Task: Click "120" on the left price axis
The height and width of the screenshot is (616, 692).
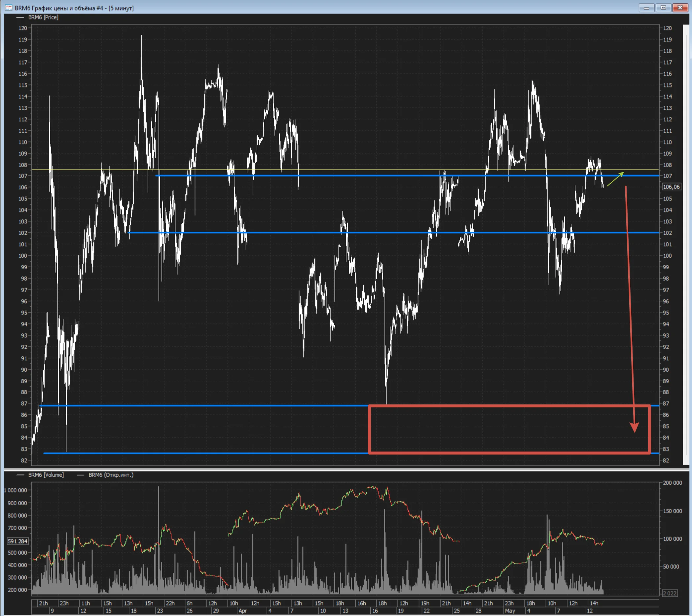Action: pos(23,28)
